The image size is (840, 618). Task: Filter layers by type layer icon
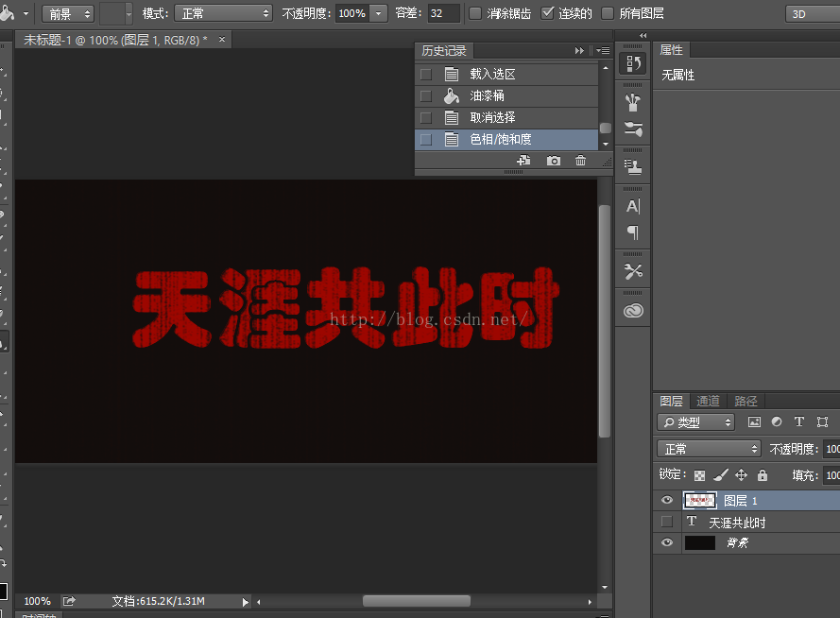click(798, 422)
